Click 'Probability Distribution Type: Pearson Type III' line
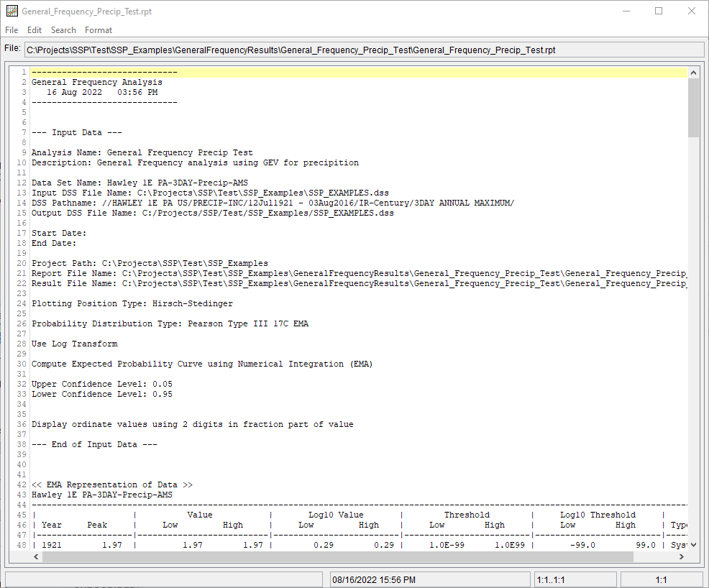709x588 pixels. (x=170, y=323)
